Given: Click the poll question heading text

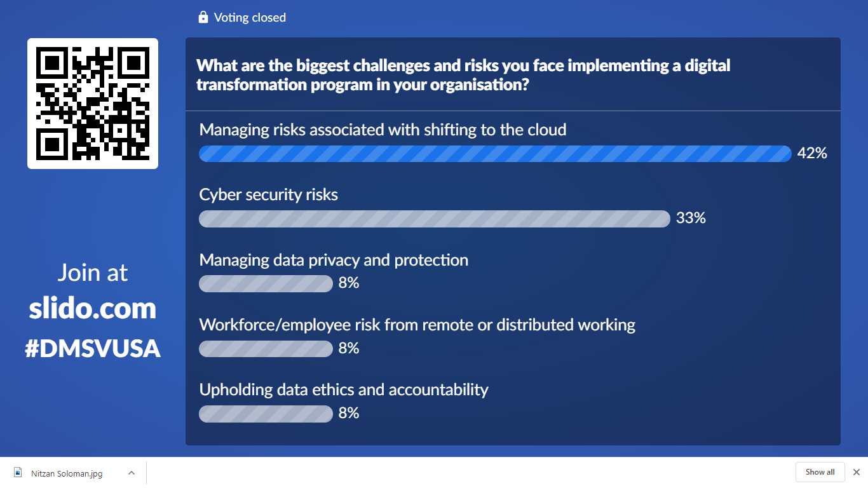Looking at the screenshot, I should coord(463,74).
